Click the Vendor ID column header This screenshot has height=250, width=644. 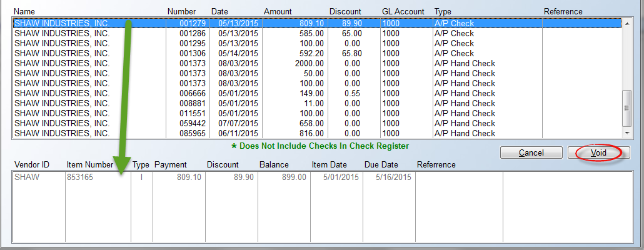32,164
